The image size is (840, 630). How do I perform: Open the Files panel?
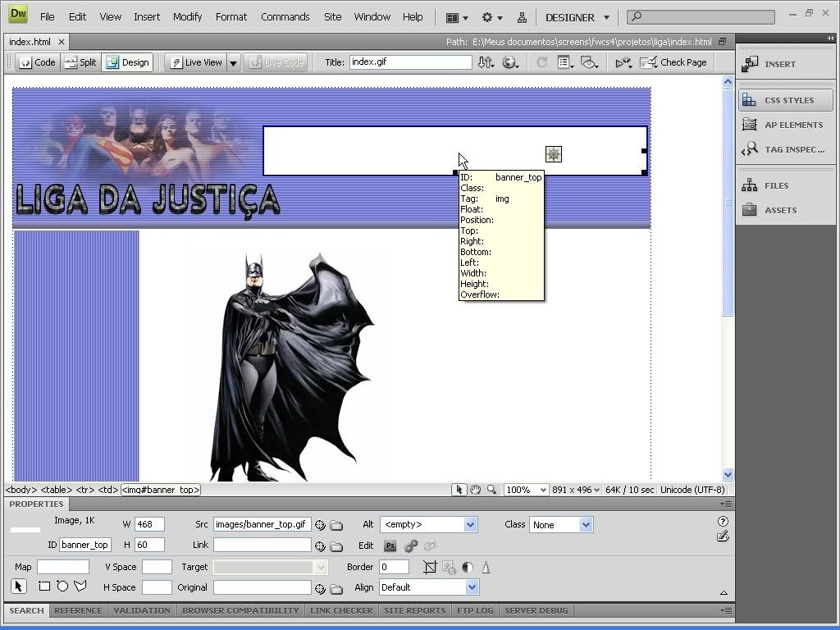click(x=786, y=186)
